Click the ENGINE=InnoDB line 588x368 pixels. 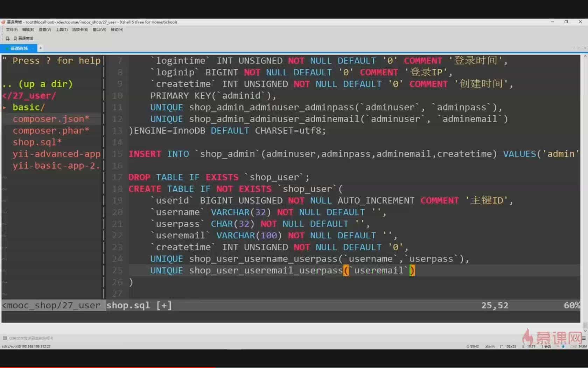[227, 131]
